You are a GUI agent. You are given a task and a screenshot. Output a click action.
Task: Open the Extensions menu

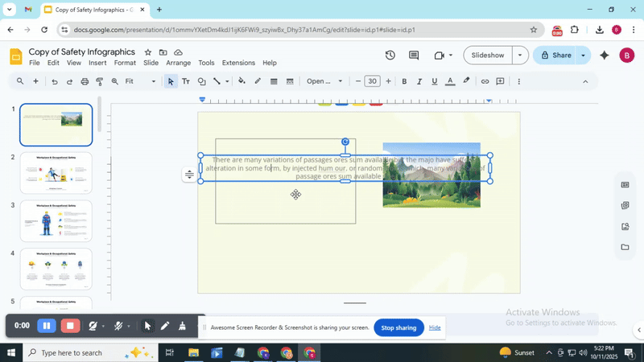(238, 63)
